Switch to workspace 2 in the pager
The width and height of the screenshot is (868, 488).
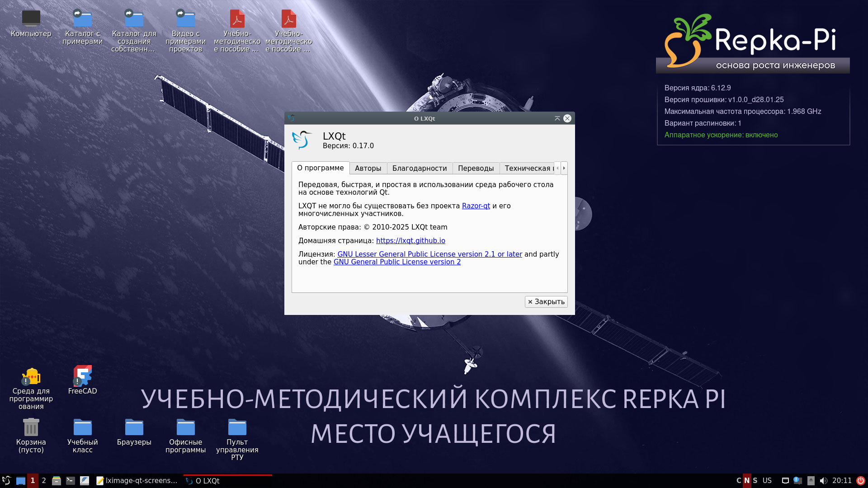(44, 480)
